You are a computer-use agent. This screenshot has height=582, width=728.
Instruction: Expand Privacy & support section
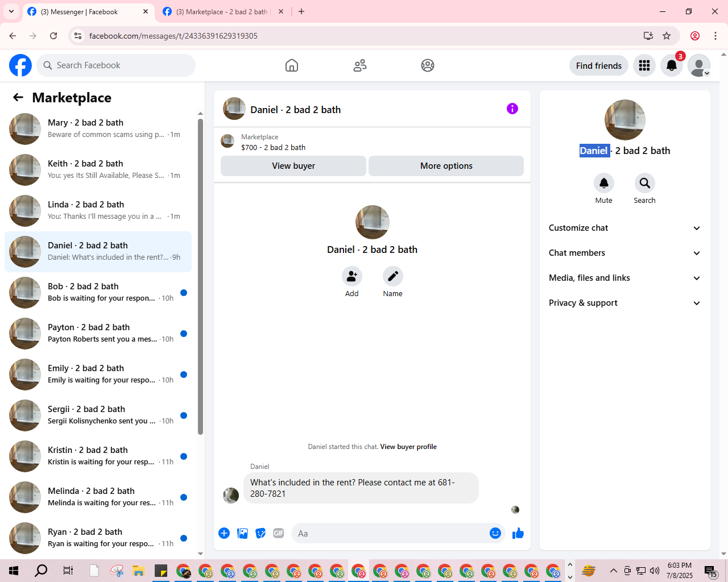[624, 303]
